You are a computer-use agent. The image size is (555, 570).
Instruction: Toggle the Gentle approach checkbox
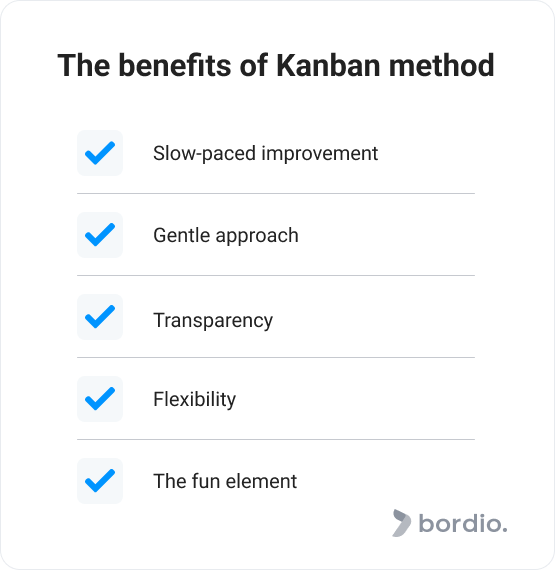tap(100, 235)
